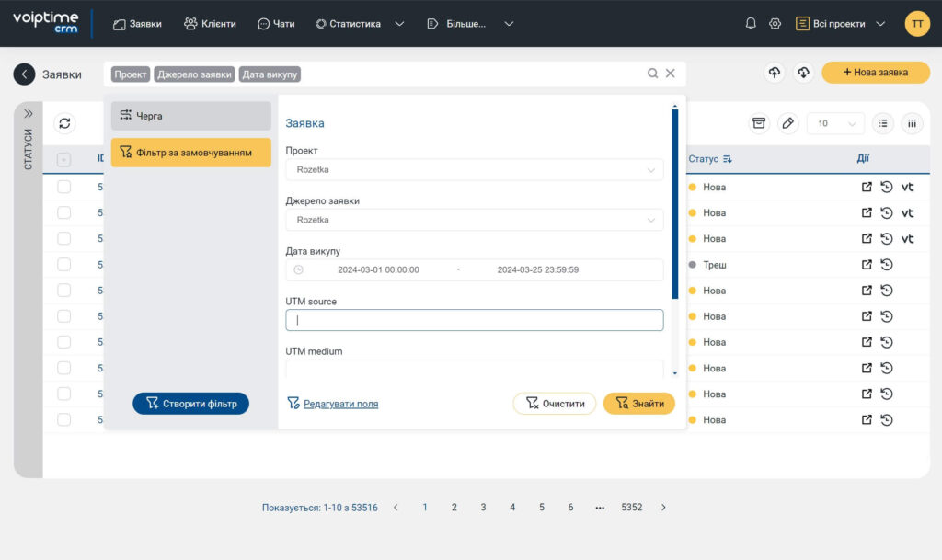The width and height of the screenshot is (942, 560).
Task: Switch to list view icon
Action: tap(883, 123)
